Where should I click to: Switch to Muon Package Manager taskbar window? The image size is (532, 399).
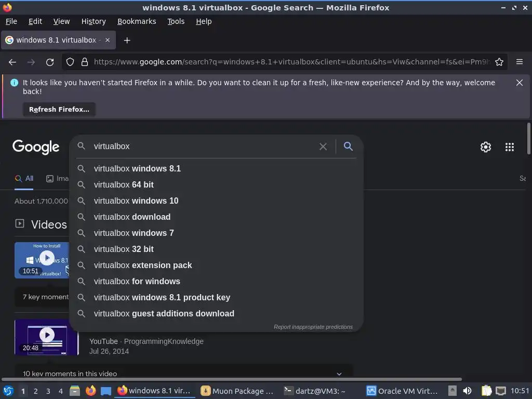pyautogui.click(x=237, y=391)
